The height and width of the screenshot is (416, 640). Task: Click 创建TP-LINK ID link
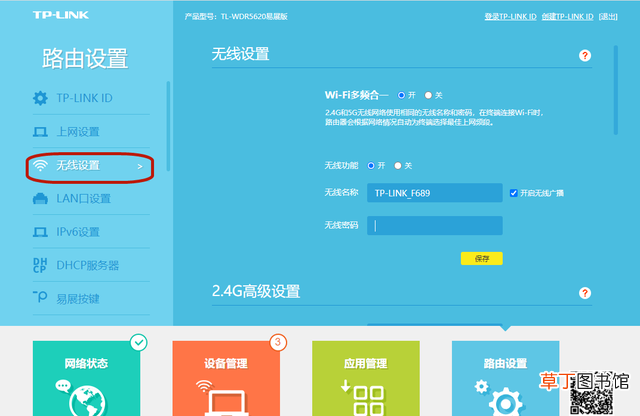pyautogui.click(x=567, y=16)
